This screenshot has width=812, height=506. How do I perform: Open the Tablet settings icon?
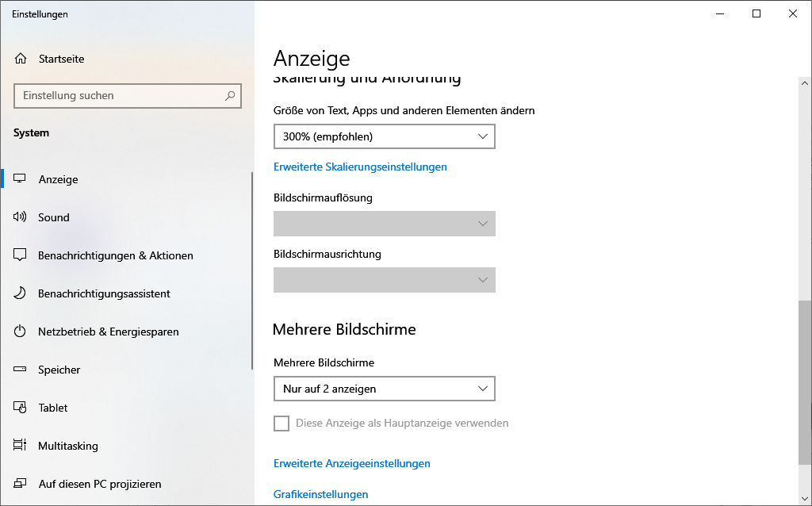[20, 408]
